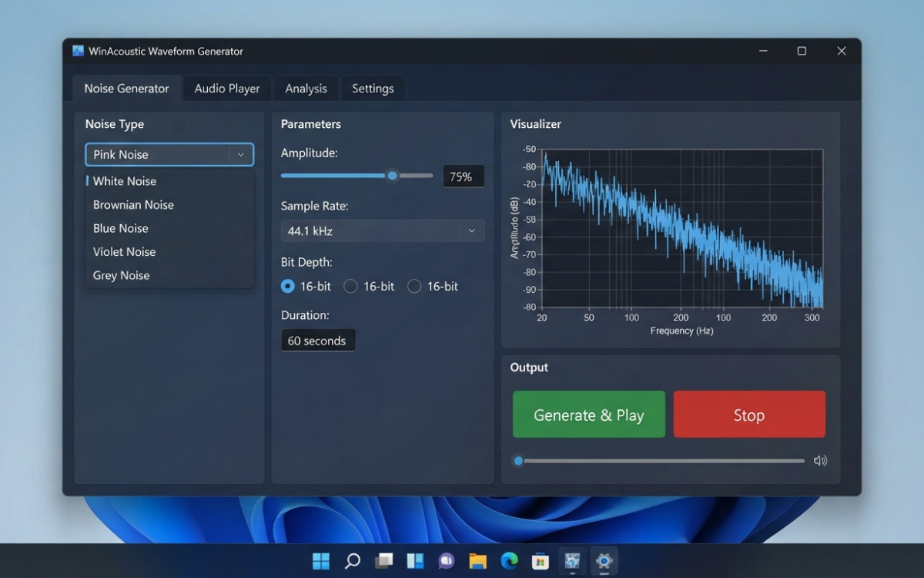Screen dimensions: 924x578
Task: Expand the Pink Noise dropdown arrow
Action: click(x=241, y=155)
